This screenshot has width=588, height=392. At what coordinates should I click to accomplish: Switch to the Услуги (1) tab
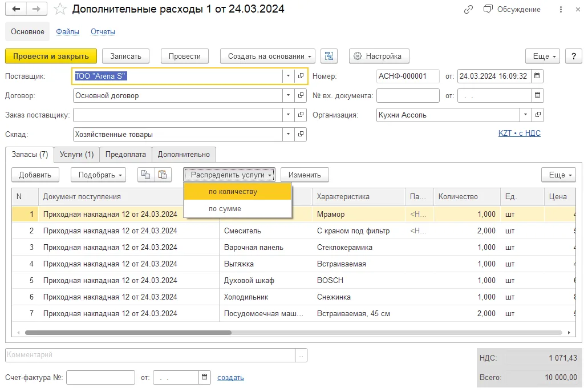point(76,155)
